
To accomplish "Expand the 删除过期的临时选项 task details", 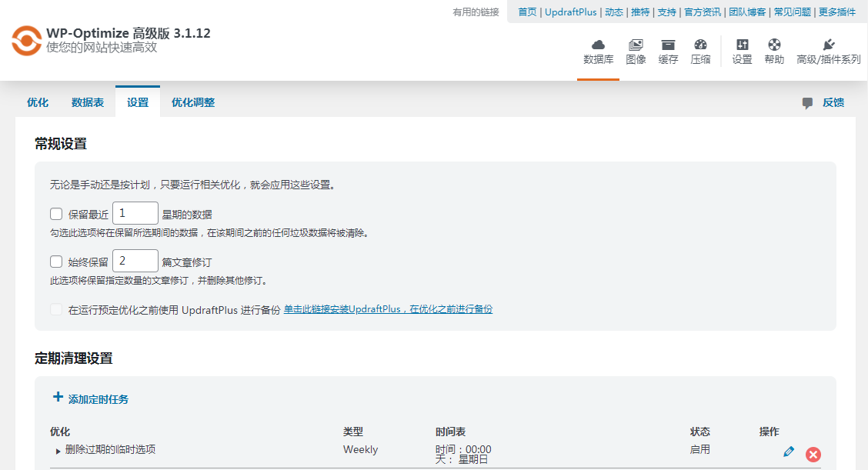I will pos(58,451).
